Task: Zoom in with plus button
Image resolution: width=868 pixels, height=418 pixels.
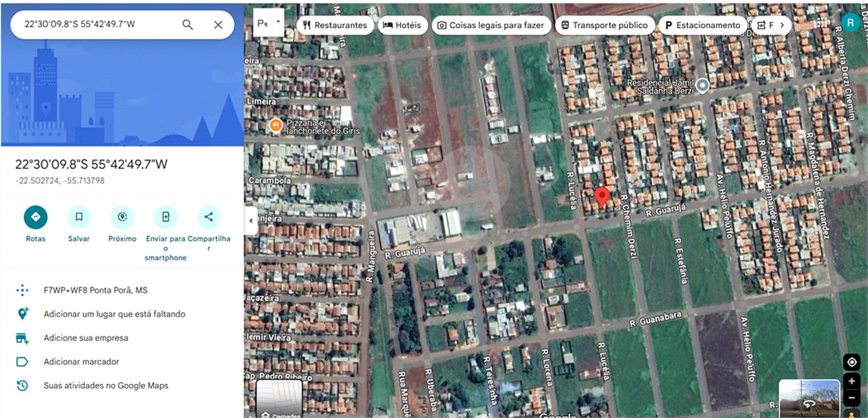Action: point(852,381)
